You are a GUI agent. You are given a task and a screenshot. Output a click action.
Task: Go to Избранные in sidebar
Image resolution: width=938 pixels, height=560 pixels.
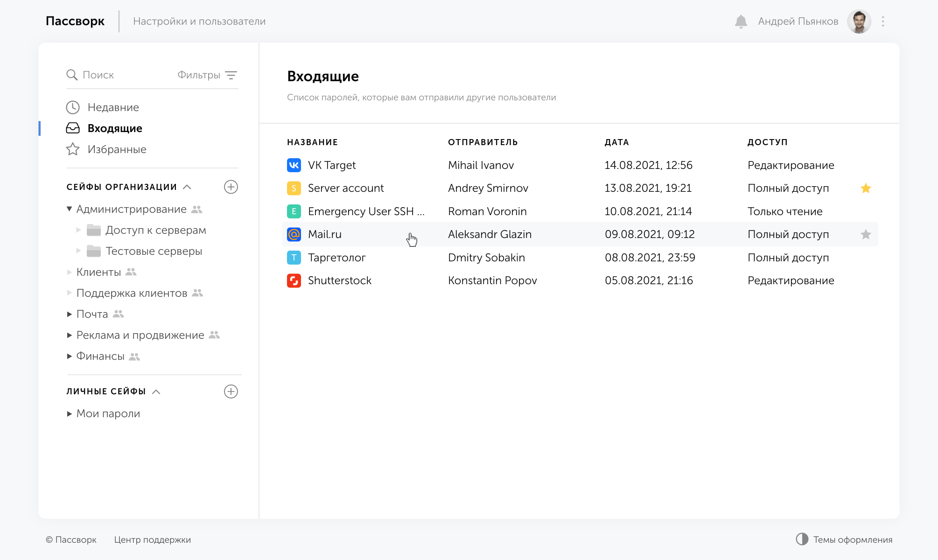coord(117,149)
